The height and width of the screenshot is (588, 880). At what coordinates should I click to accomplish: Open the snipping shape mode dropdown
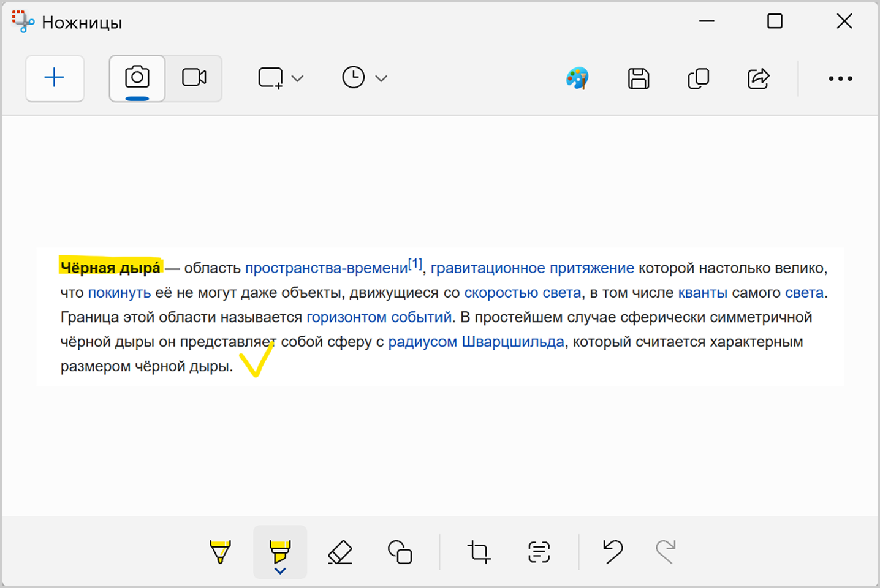(x=281, y=78)
